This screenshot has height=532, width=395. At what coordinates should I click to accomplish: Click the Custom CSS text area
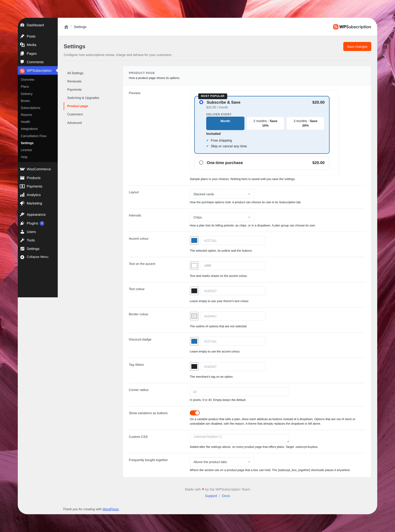(x=240, y=438)
